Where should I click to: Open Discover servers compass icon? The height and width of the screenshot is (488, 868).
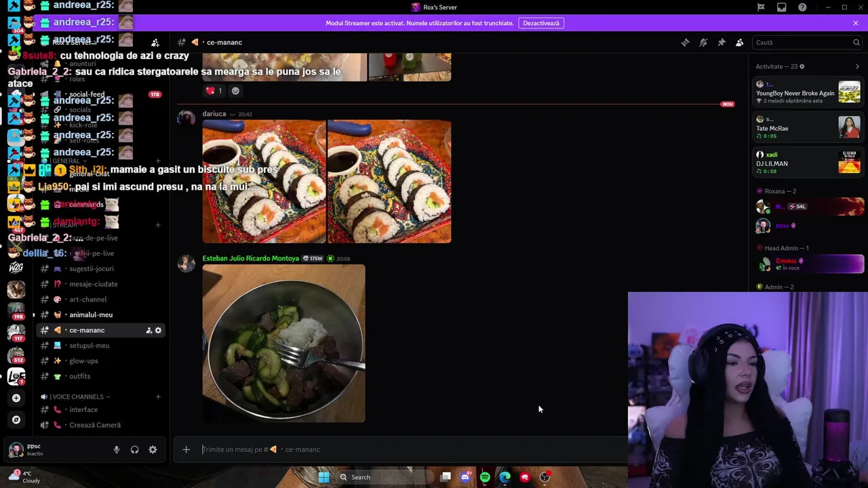pyautogui.click(x=16, y=420)
